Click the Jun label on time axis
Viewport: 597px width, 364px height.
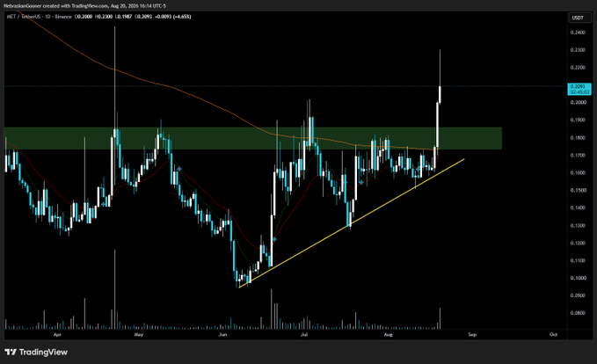222,335
